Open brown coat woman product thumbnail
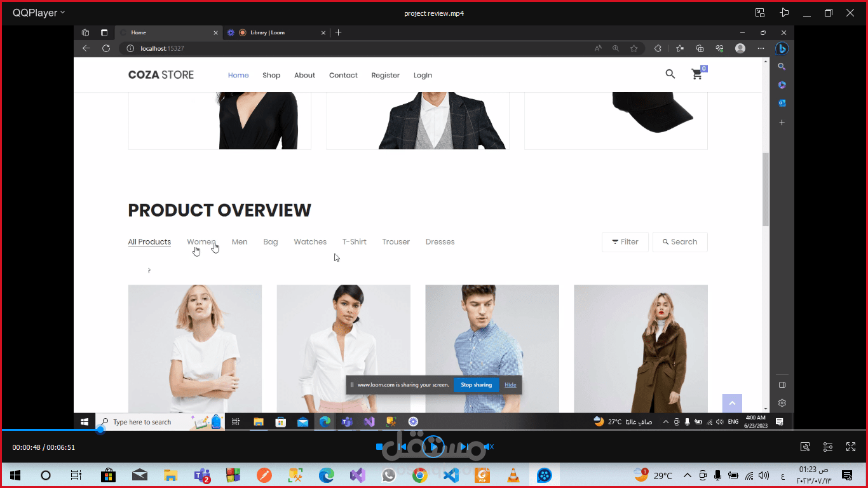Screen dimensions: 868x488 click(641, 348)
